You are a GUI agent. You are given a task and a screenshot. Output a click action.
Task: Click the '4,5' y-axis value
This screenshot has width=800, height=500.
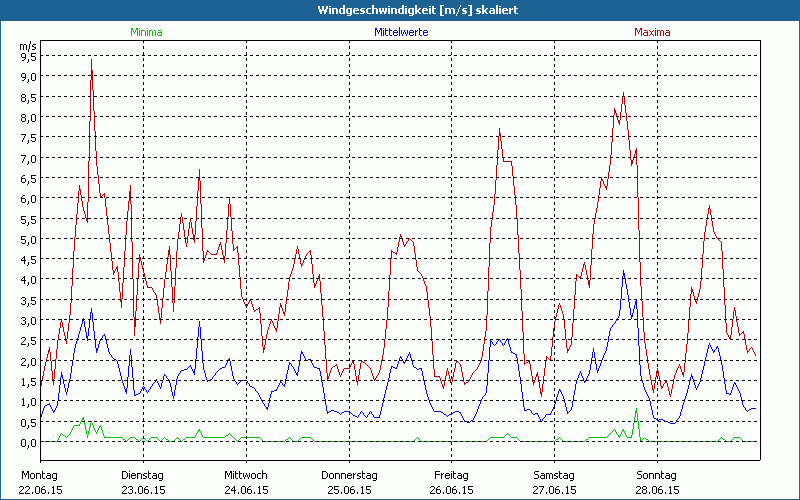tap(29, 260)
